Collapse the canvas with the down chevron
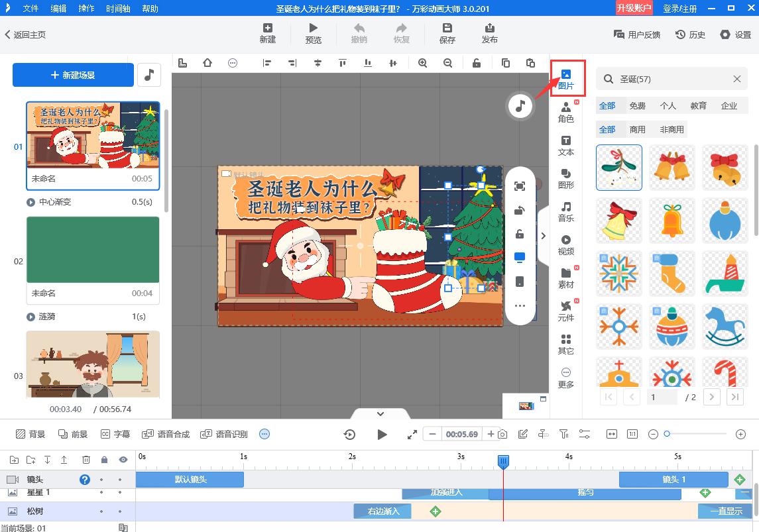Screen dimensions: 759x532 (x=380, y=413)
